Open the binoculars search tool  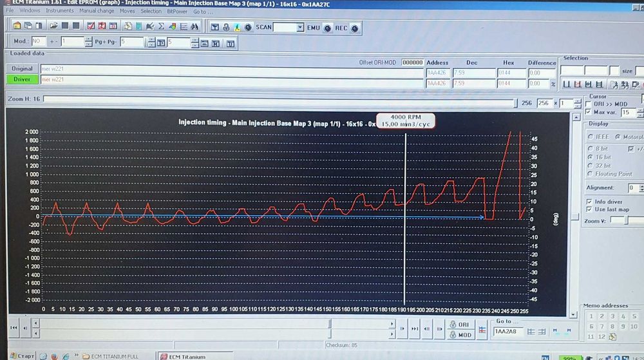(194, 26)
